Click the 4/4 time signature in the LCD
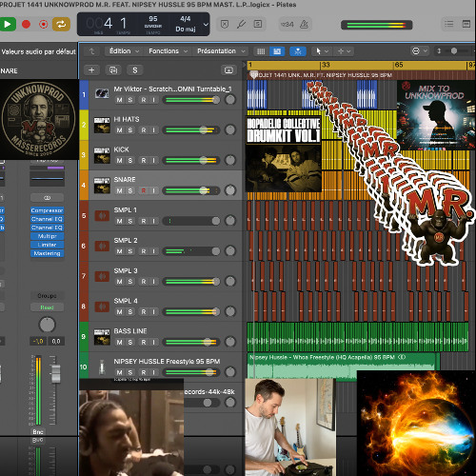The width and height of the screenshot is (476, 476). coord(186,19)
